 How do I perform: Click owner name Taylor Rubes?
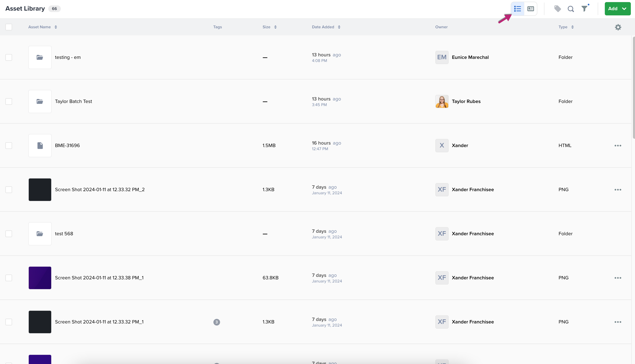(466, 102)
